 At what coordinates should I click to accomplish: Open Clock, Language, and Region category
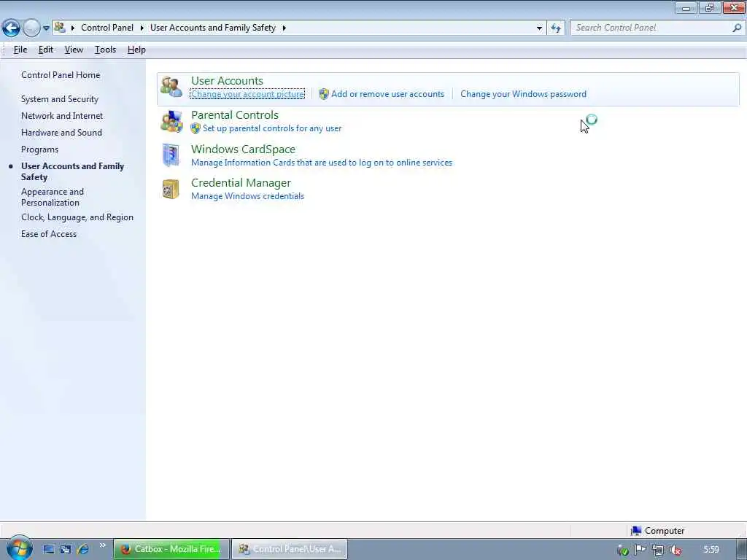coord(77,217)
